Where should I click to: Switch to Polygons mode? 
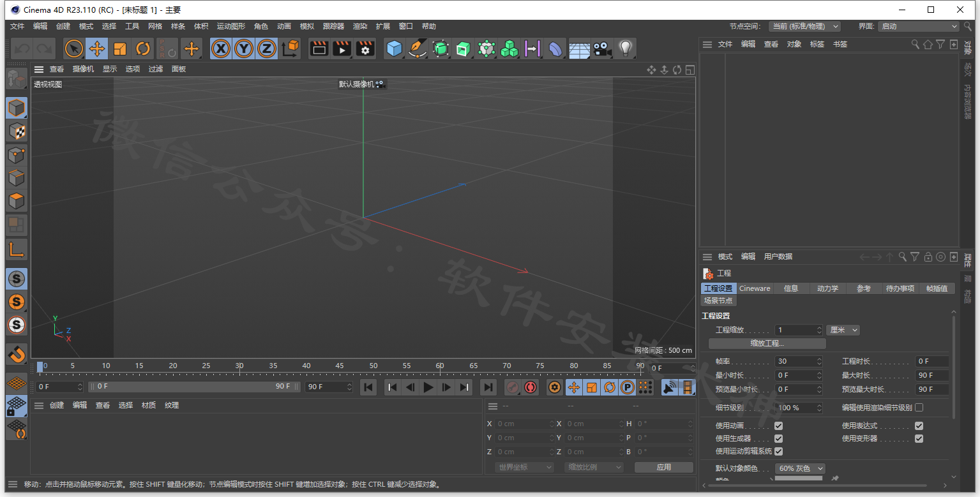pos(17,201)
